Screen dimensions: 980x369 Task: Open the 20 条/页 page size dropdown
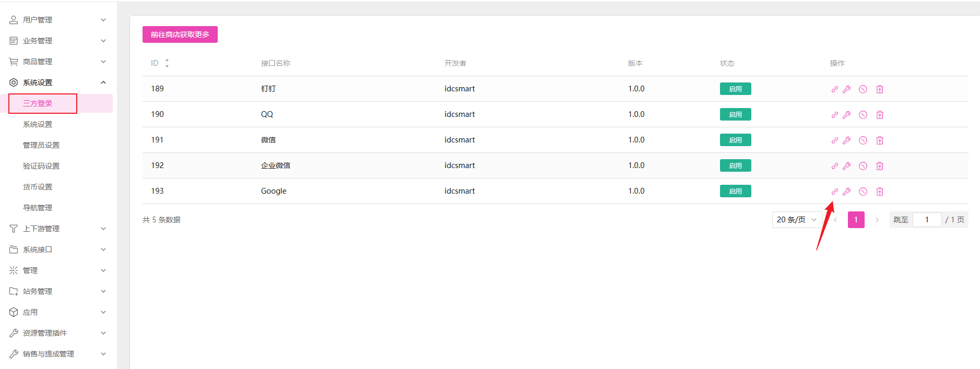[x=797, y=220]
